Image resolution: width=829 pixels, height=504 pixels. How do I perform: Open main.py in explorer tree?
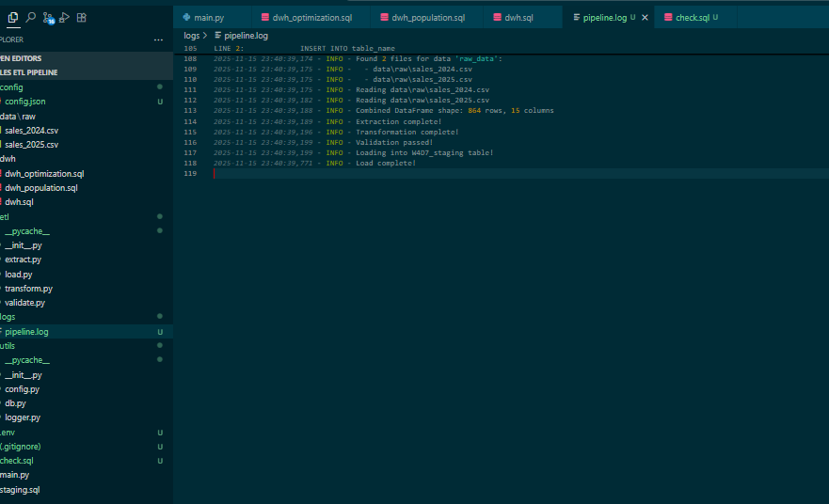point(87,476)
